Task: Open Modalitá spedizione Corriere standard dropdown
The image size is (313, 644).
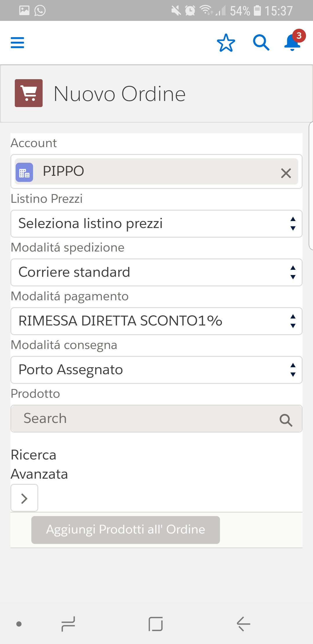Action: point(156,272)
